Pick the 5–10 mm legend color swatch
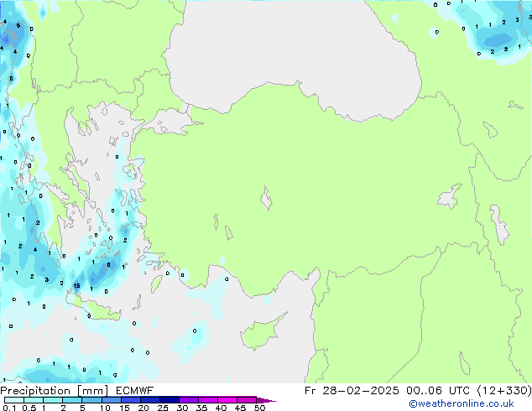Viewport: 532px width, 411px height. pos(92,400)
